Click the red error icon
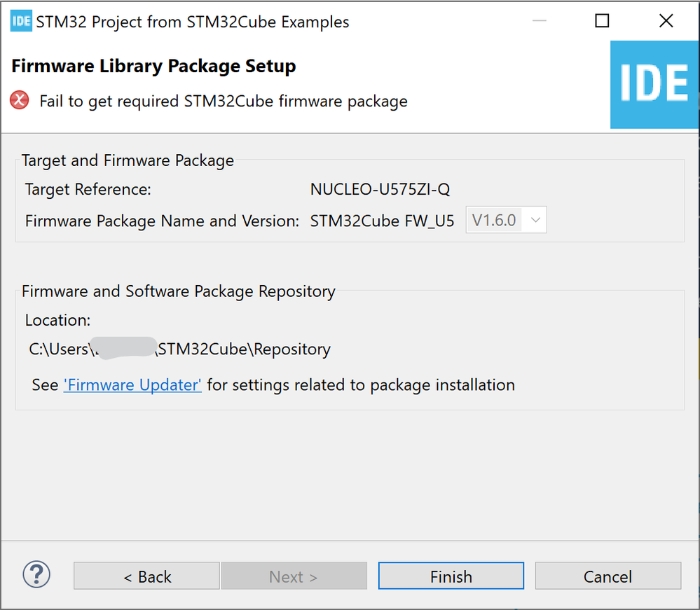The height and width of the screenshot is (610, 700). tap(20, 101)
